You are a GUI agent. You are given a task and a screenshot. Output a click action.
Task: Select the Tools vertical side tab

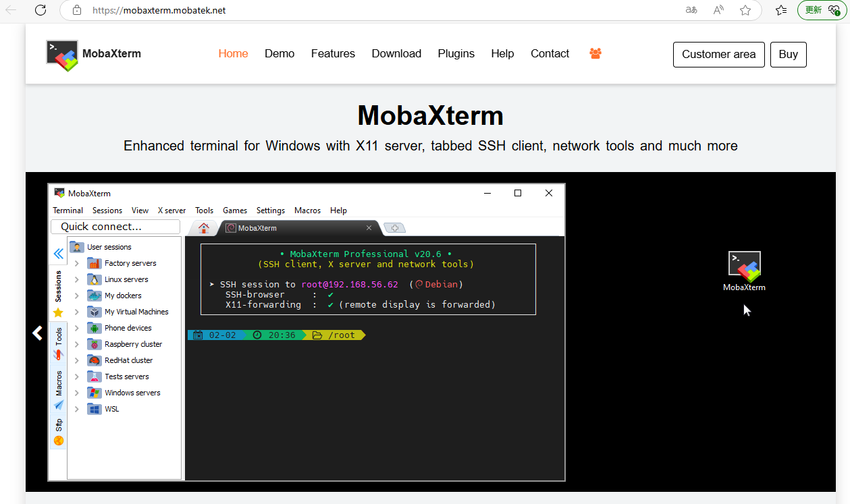tap(58, 343)
